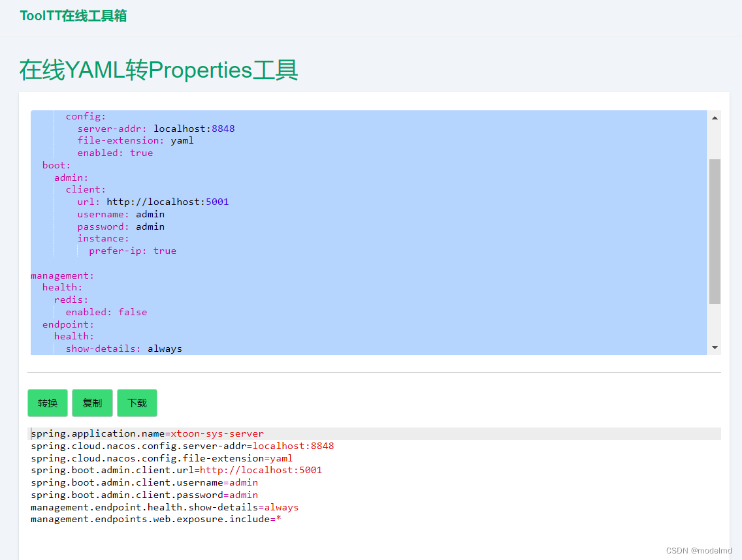Click the 'admin:' key line
This screenshot has width=742, height=560.
click(71, 178)
